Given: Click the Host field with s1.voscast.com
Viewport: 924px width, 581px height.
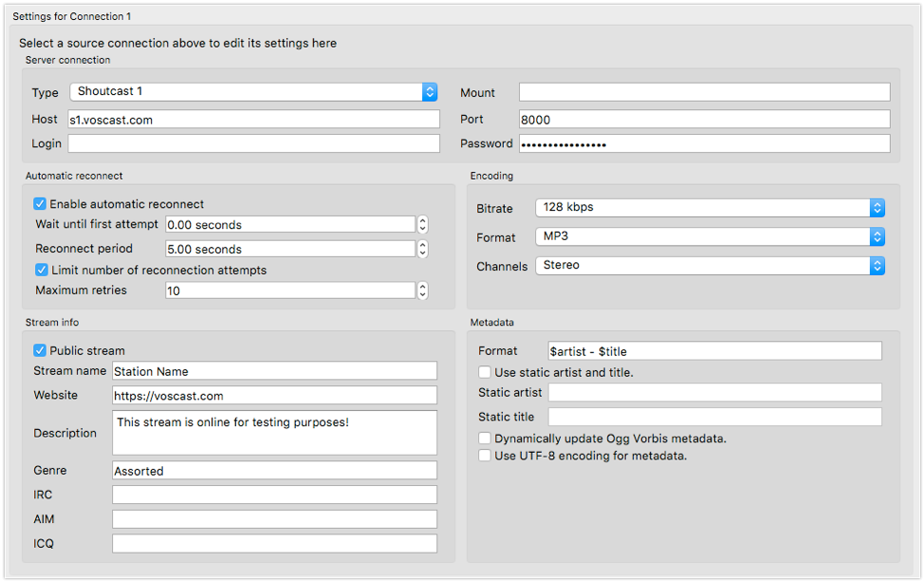Looking at the screenshot, I should click(x=253, y=120).
